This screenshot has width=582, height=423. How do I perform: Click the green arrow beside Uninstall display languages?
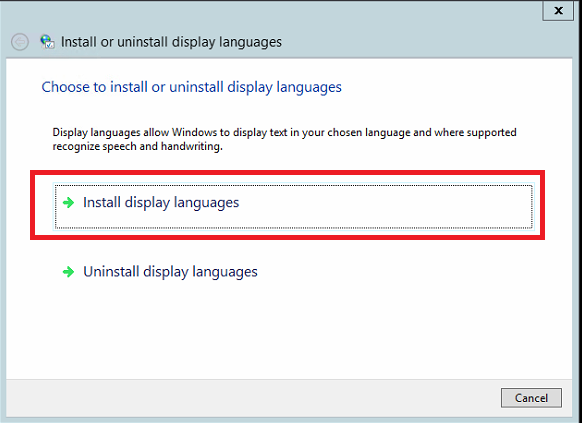[x=68, y=272]
